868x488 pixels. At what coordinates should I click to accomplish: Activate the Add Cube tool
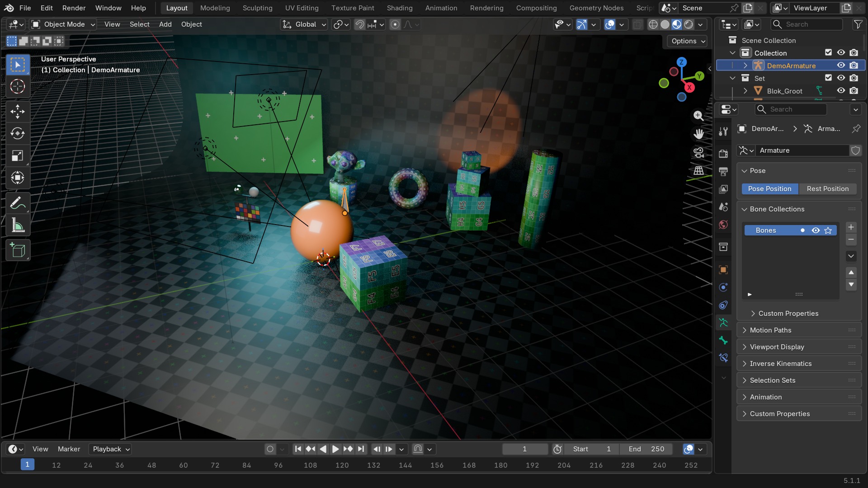pyautogui.click(x=18, y=250)
